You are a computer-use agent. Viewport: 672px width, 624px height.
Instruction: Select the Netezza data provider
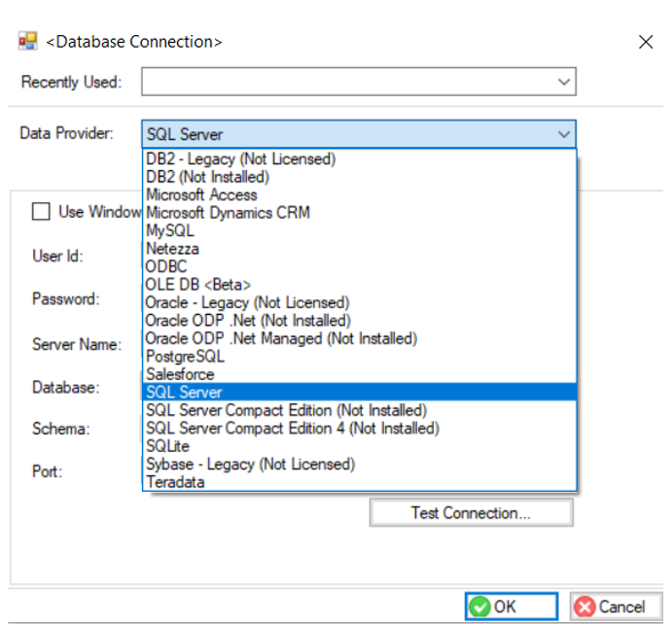click(174, 249)
